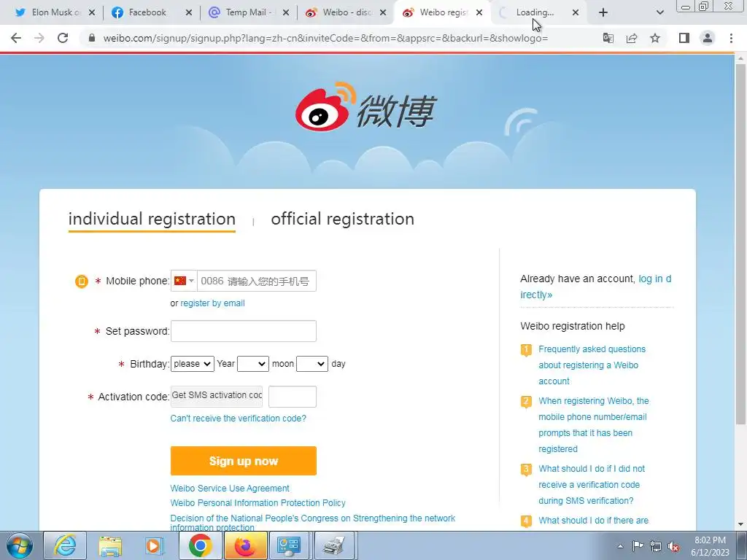Click the network tray icon
Viewport: 747px width, 560px height.
tap(656, 546)
